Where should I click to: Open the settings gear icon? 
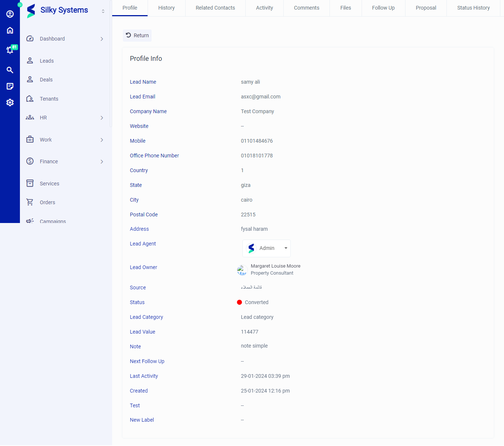[10, 102]
